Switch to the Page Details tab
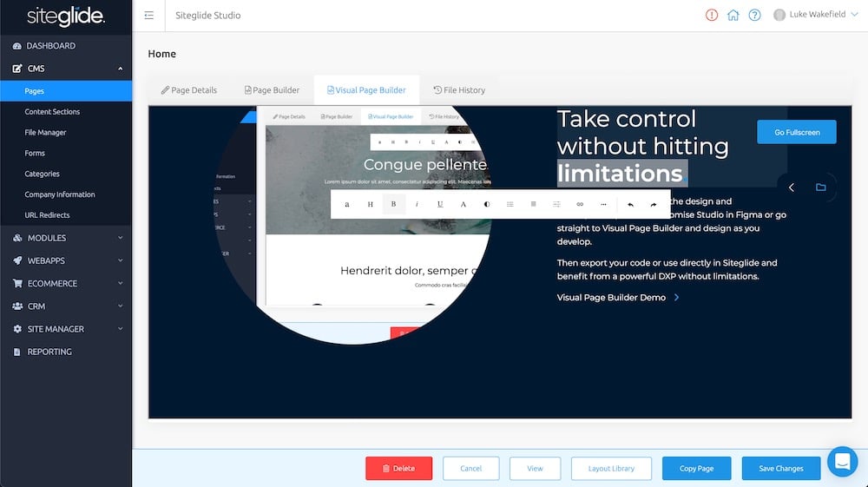The width and height of the screenshot is (868, 487). pos(188,90)
